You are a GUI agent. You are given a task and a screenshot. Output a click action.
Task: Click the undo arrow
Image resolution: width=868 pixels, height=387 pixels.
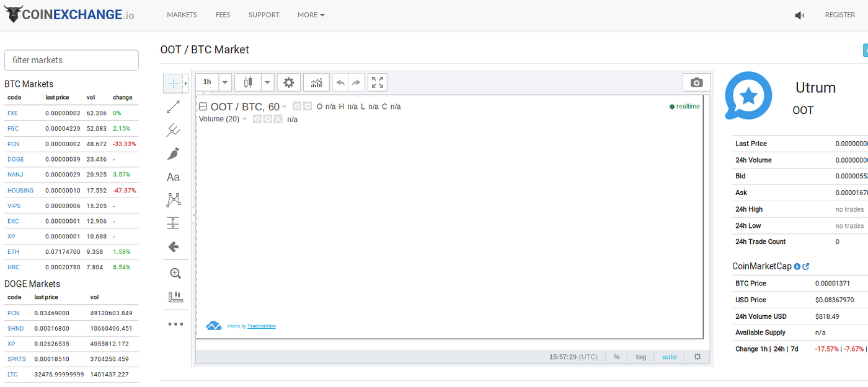(340, 82)
